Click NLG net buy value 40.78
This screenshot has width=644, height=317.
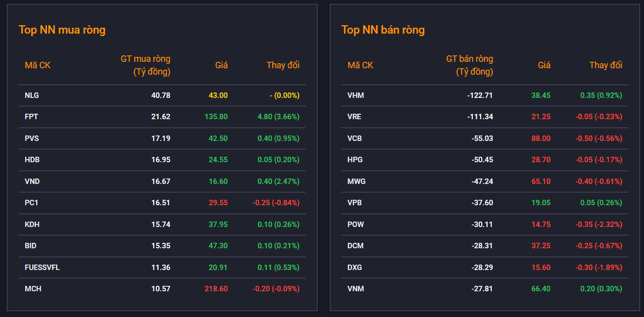tap(161, 95)
